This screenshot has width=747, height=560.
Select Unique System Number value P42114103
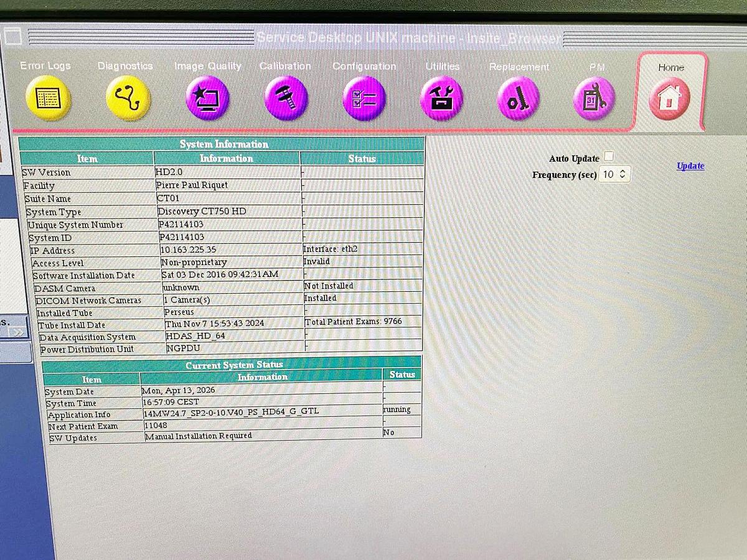click(x=181, y=224)
